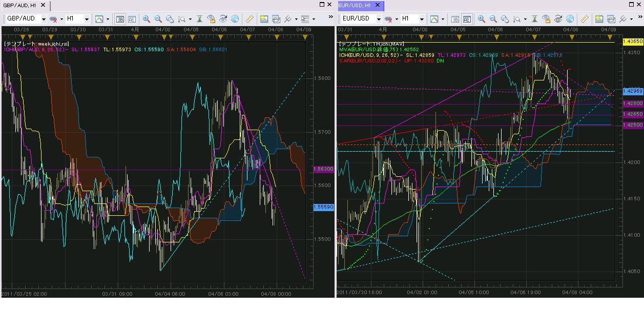644x329 pixels.
Task: Expand the chart type dropdown on GBP/AUD toolbar
Action: pos(108,19)
